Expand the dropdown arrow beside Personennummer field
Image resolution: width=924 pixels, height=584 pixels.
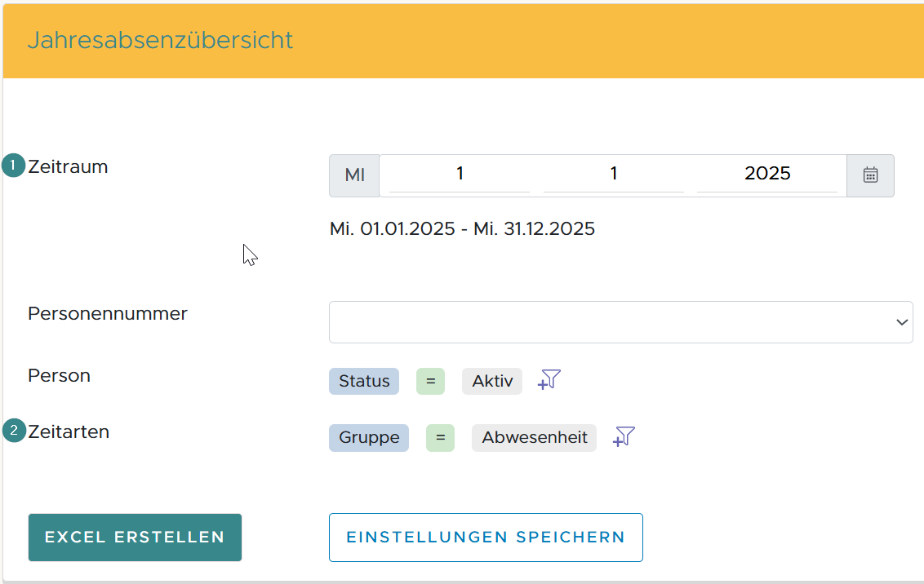(903, 321)
